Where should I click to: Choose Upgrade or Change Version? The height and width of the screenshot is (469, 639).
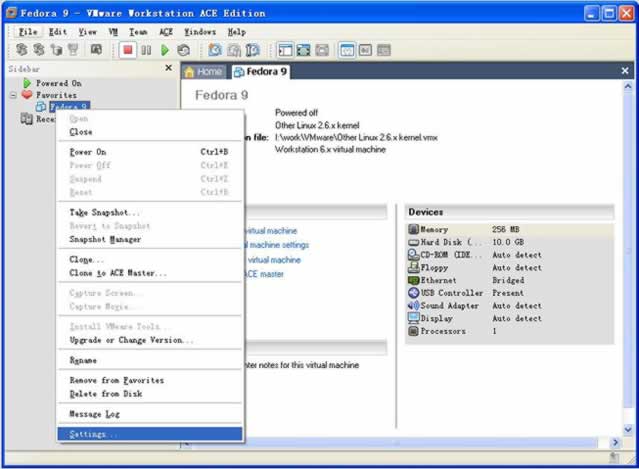click(x=150, y=340)
